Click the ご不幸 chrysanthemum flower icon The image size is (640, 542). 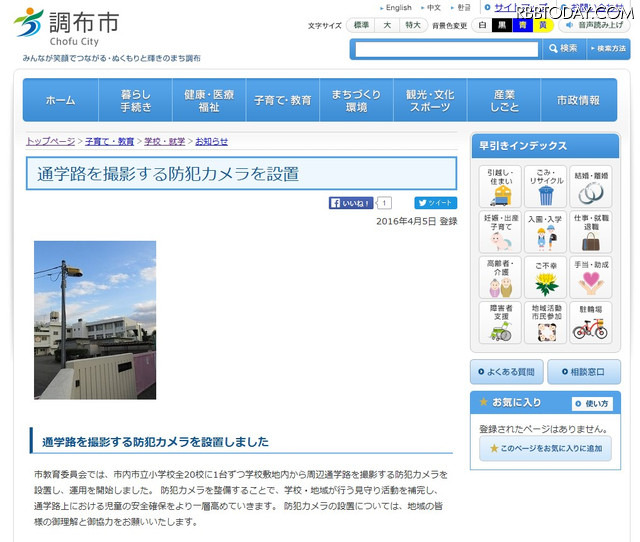(545, 279)
